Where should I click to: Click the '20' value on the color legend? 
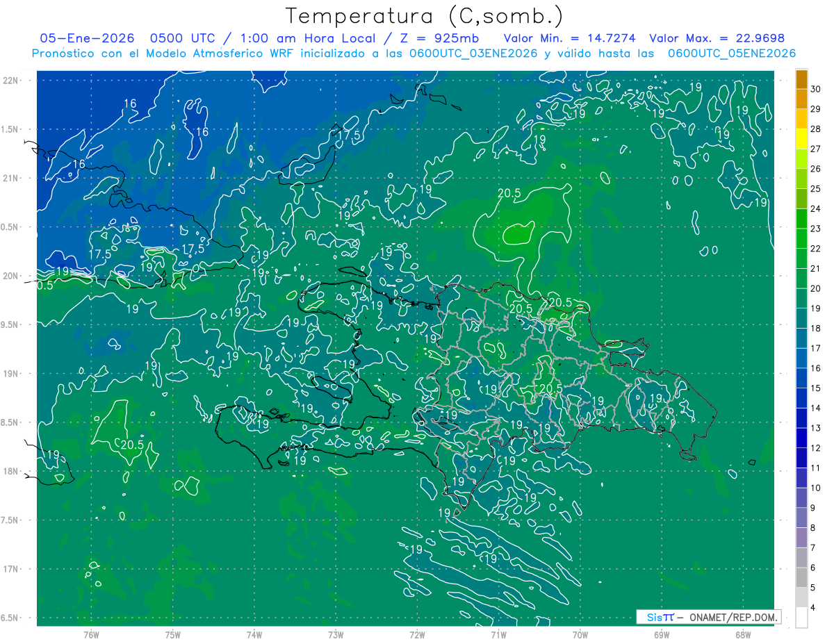[816, 288]
